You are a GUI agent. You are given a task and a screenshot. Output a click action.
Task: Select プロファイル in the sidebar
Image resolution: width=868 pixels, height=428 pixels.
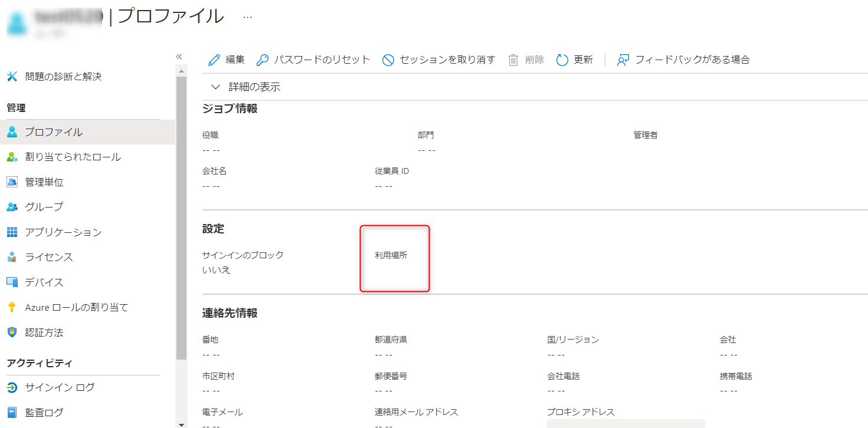coord(53,132)
